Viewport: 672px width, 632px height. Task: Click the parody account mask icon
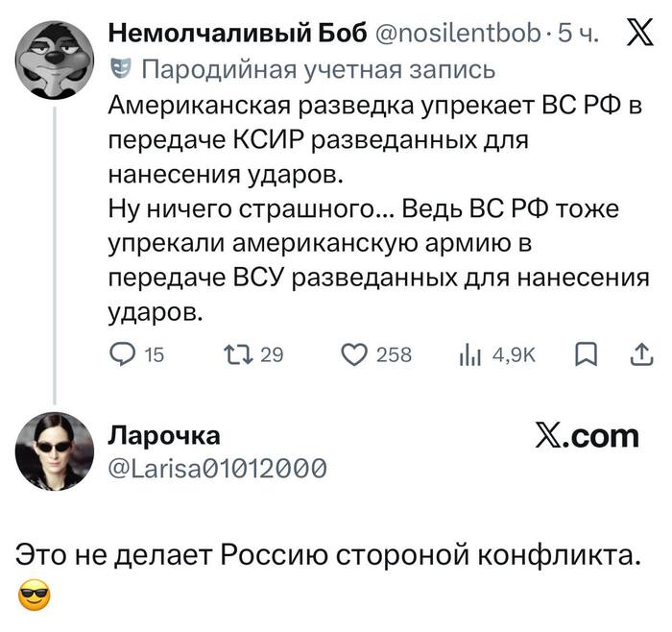(x=119, y=69)
